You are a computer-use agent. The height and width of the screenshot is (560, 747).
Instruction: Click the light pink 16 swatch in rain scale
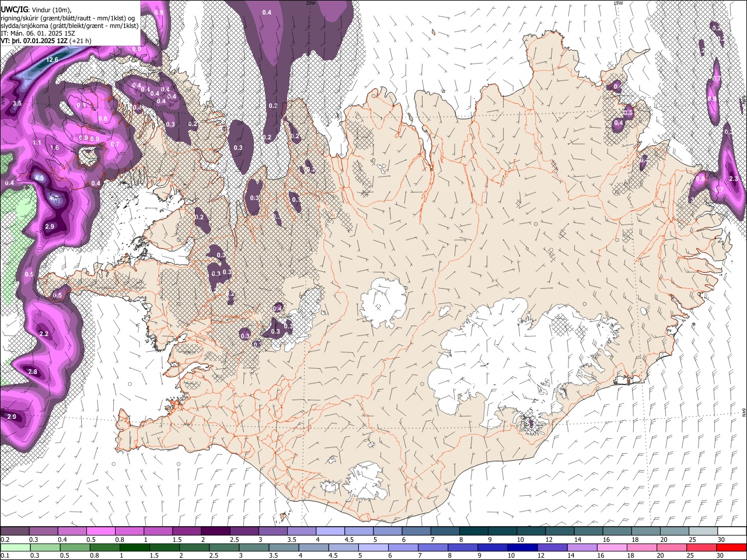point(612,547)
